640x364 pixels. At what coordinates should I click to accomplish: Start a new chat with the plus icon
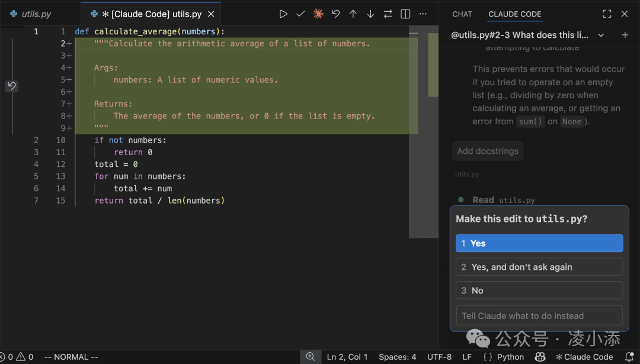tap(625, 35)
